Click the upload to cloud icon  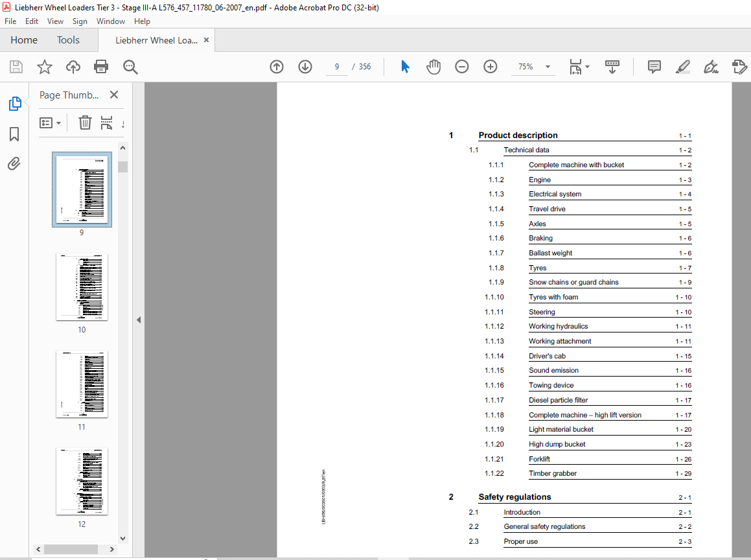tap(73, 67)
